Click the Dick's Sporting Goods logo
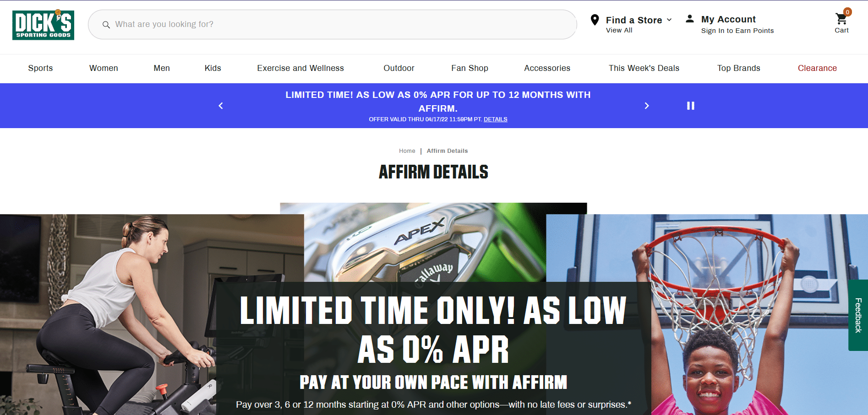The image size is (868, 415). coord(43,25)
